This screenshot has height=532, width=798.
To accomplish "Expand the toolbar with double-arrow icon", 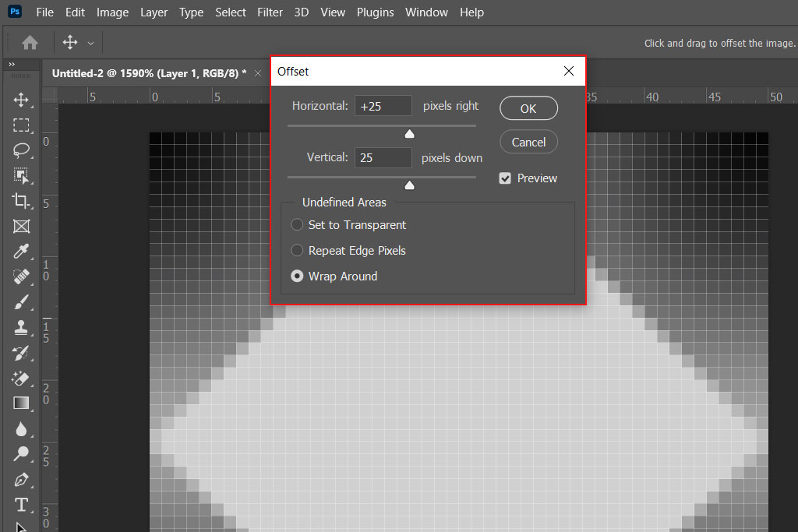I will 12,64.
